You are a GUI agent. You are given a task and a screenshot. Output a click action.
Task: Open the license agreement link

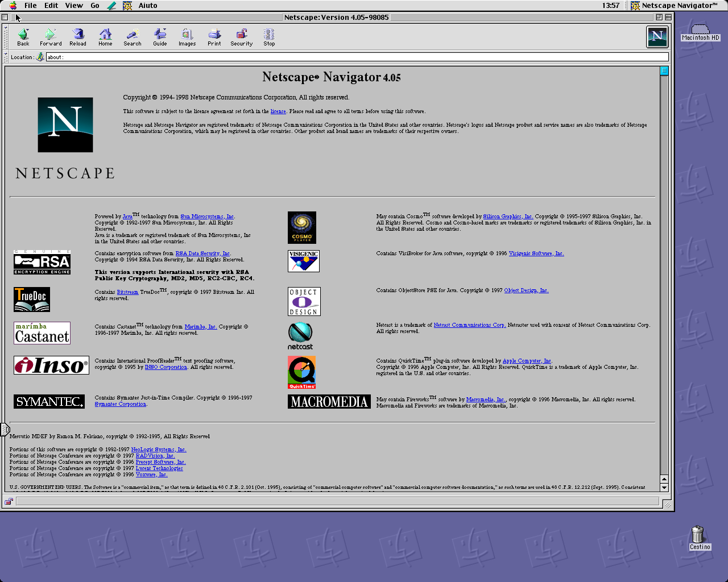point(278,111)
